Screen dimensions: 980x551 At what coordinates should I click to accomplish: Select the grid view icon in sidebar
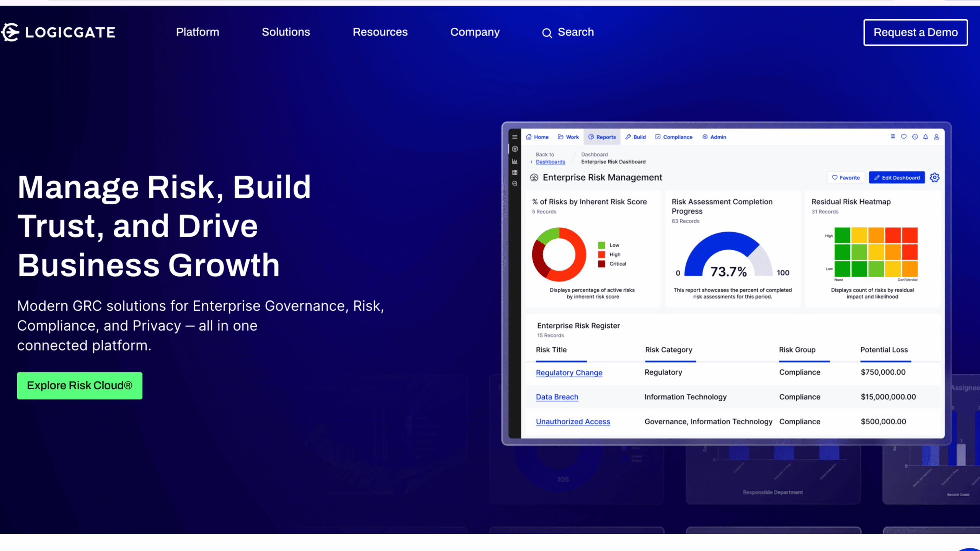pos(514,172)
